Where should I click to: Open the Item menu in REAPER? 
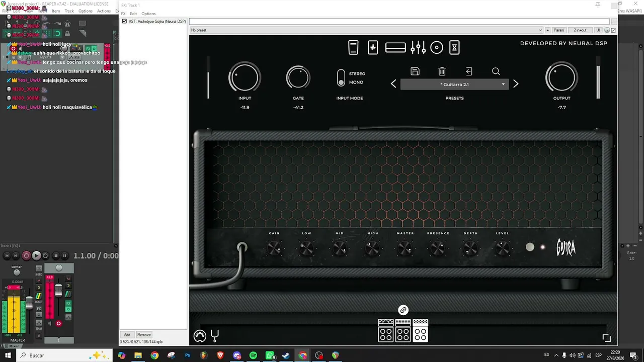coord(56,11)
